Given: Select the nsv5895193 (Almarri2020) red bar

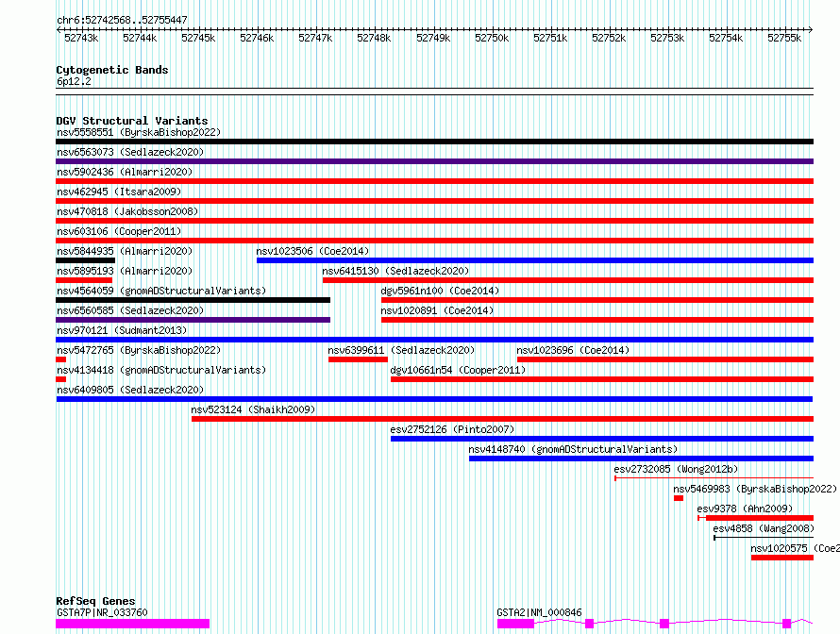Looking at the screenshot, I should [x=84, y=280].
